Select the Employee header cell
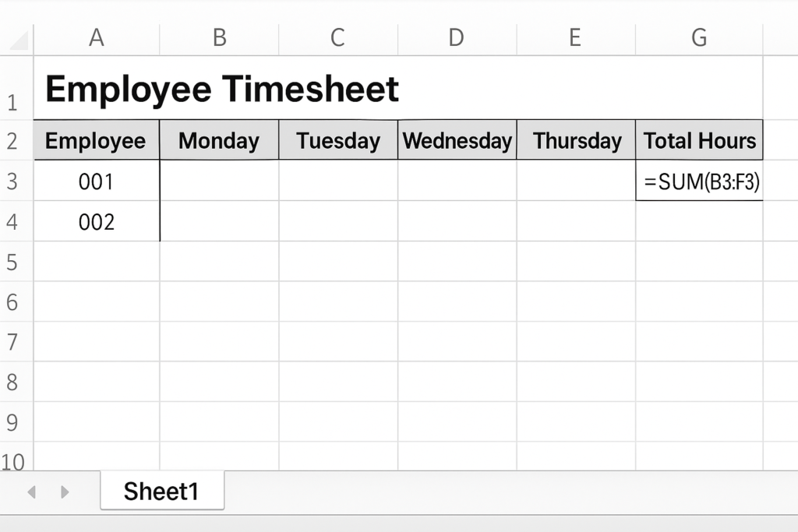 (97, 140)
